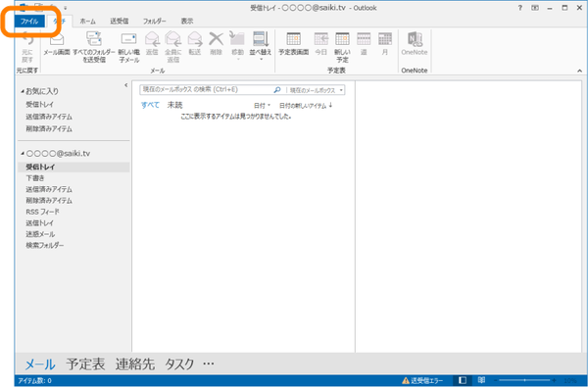Click the 新しい電子メール icon
The height and width of the screenshot is (387, 588).
[x=128, y=47]
